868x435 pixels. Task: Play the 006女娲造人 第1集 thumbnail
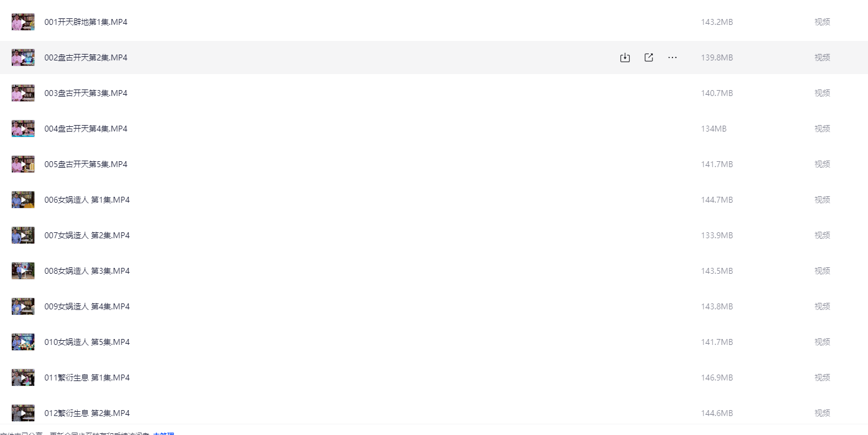click(x=23, y=200)
